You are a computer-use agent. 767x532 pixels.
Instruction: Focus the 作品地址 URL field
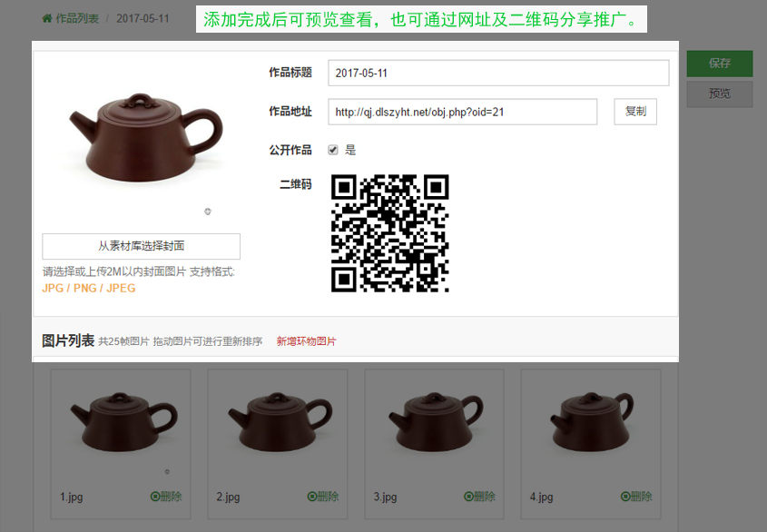click(x=462, y=112)
